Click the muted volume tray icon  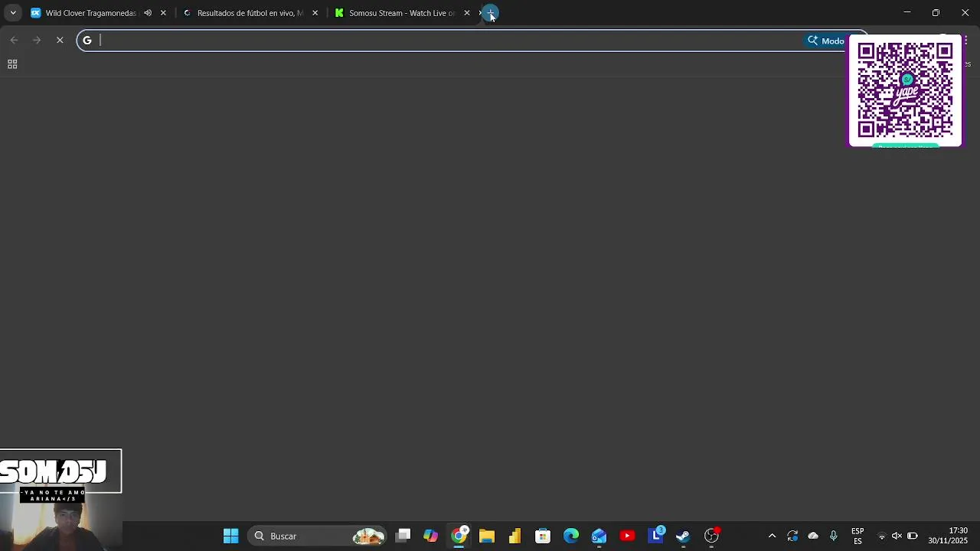(x=897, y=536)
